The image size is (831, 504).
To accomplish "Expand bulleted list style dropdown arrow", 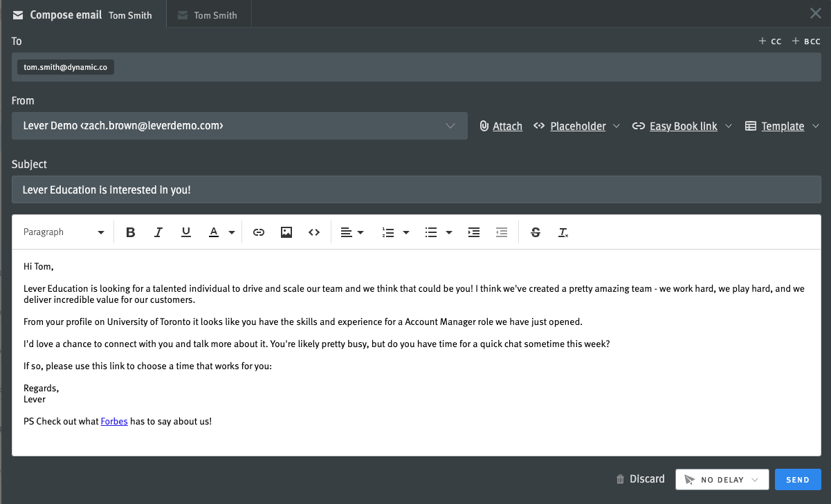I will (449, 232).
